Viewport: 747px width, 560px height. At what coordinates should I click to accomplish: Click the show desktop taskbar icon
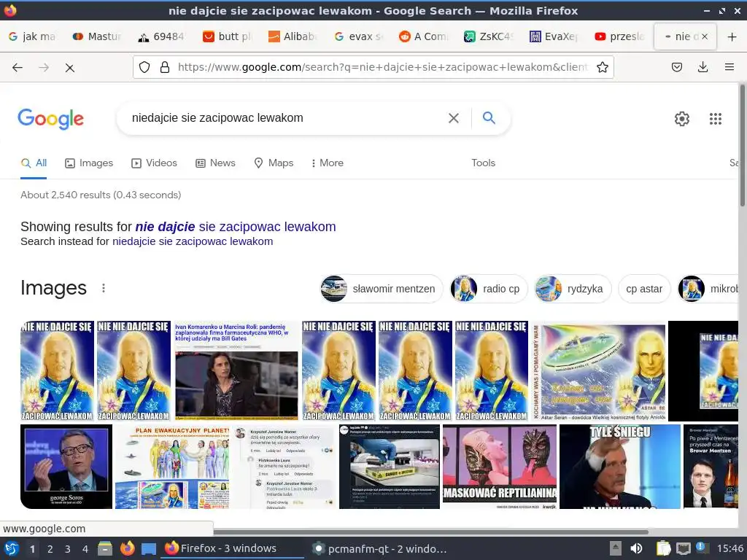click(149, 548)
